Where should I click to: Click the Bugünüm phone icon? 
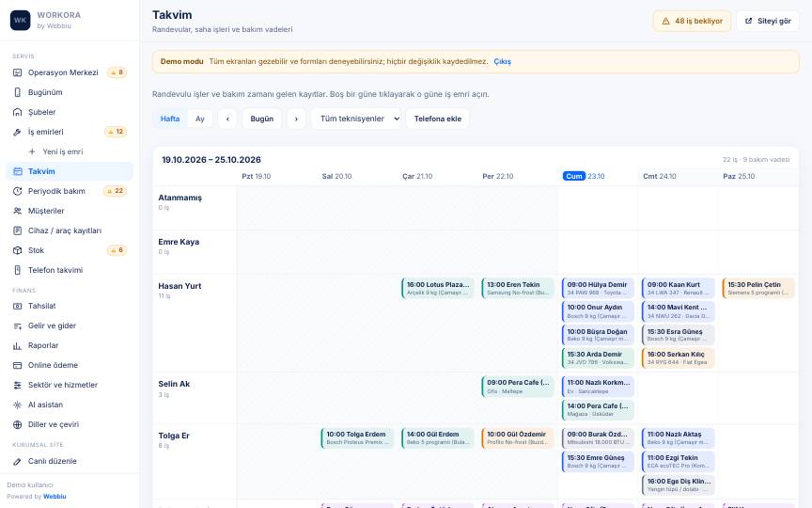click(x=17, y=92)
